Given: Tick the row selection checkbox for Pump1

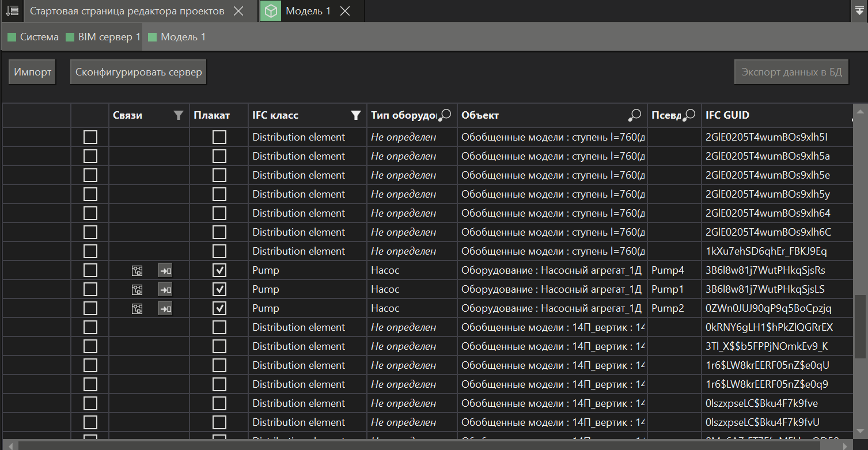Looking at the screenshot, I should (x=90, y=289).
